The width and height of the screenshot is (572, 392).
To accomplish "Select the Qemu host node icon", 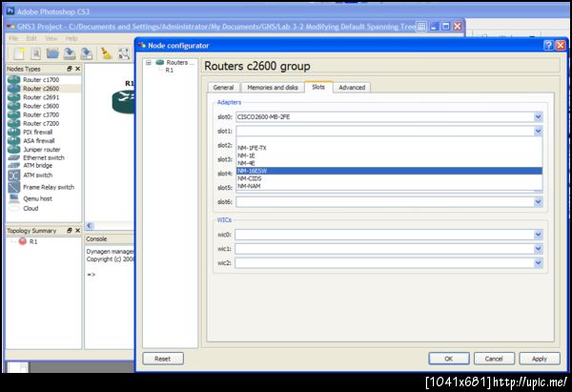I will coord(14,198).
